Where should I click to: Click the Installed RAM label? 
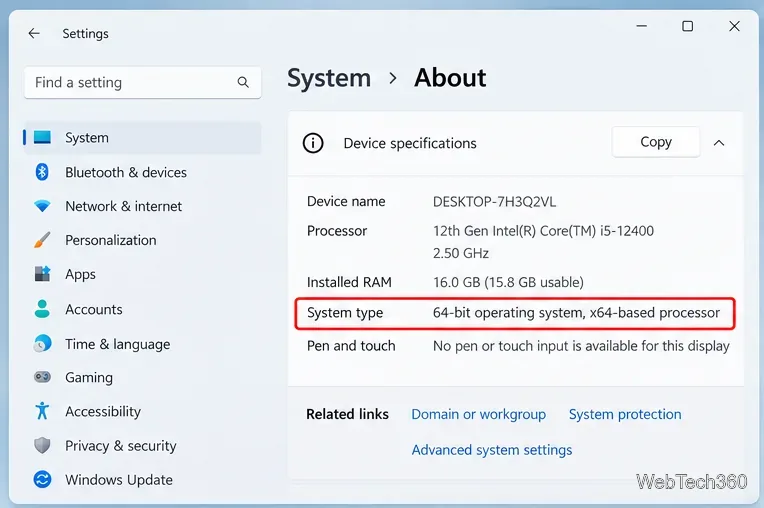pyautogui.click(x=349, y=282)
